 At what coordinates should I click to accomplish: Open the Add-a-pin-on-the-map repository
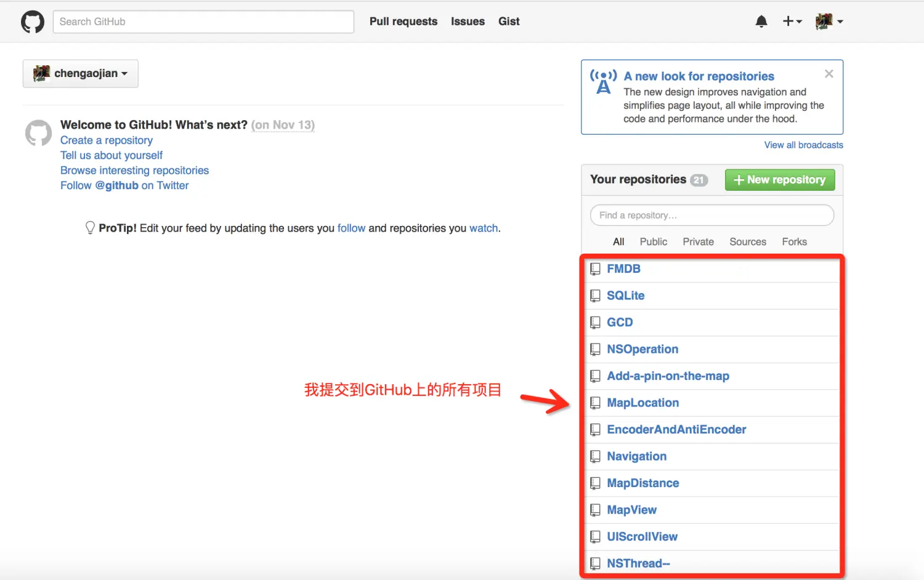click(x=668, y=376)
